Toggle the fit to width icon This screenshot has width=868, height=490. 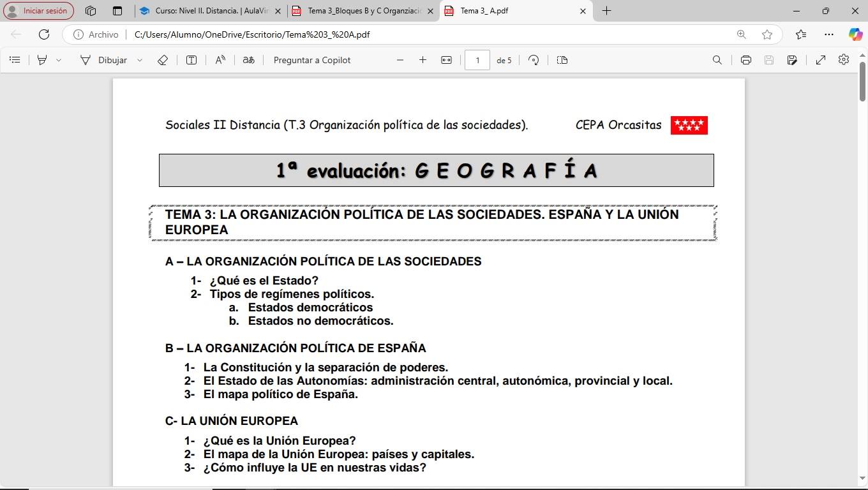(x=446, y=60)
